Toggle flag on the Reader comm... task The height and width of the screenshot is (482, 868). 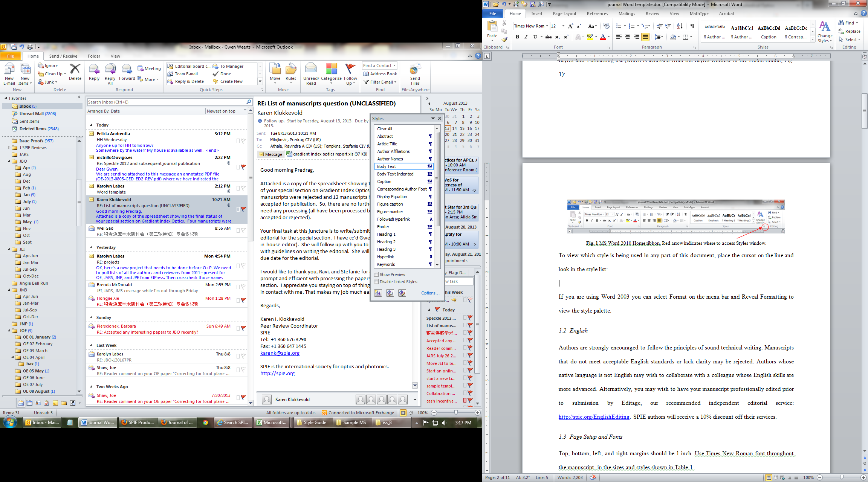click(470, 348)
